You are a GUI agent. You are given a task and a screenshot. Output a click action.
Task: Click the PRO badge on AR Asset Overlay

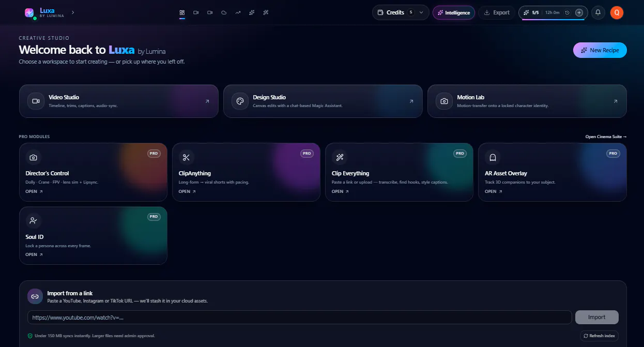(613, 154)
